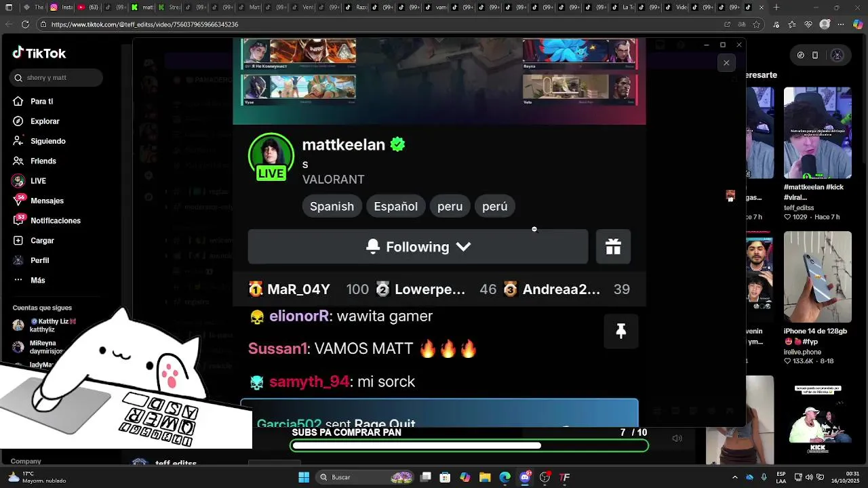Select the peru tag chip
This screenshot has width=868, height=488.
450,206
